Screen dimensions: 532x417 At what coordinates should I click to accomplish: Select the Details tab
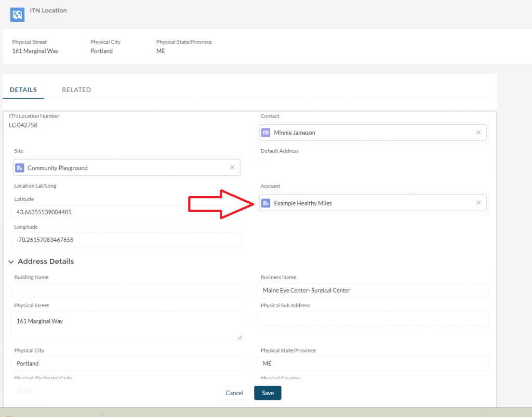point(23,90)
